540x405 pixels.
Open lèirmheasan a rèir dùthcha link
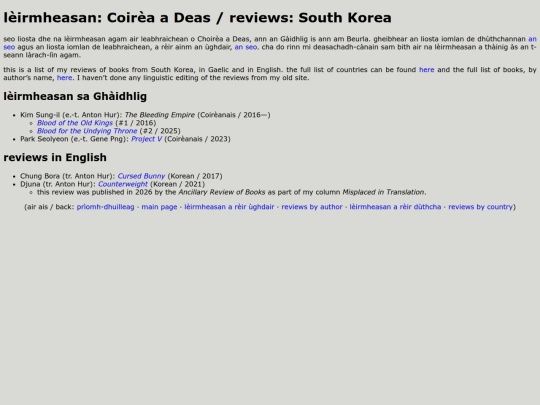tap(395, 207)
